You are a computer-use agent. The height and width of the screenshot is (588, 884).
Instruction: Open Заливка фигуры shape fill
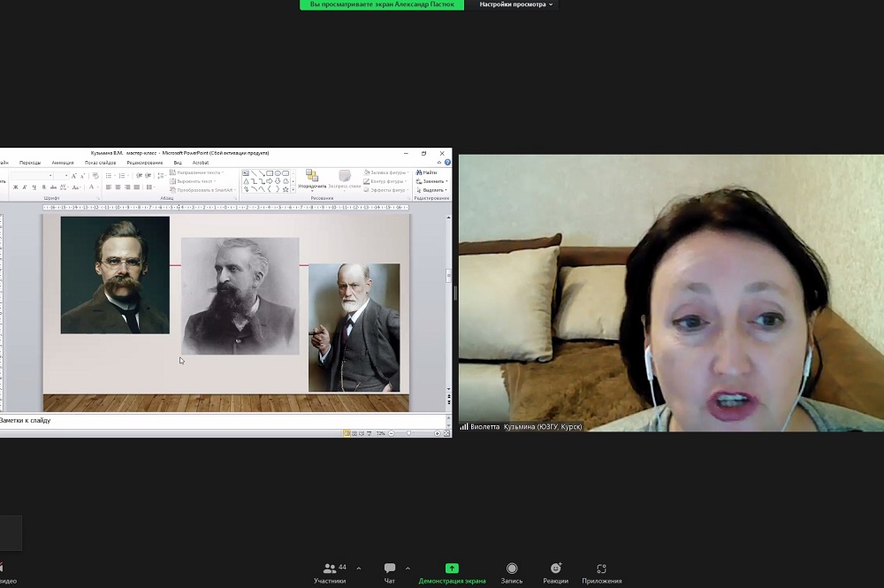pos(385,172)
